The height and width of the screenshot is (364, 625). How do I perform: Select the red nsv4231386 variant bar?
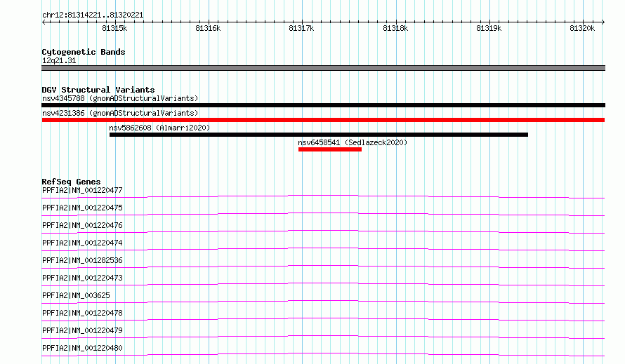tap(323, 120)
